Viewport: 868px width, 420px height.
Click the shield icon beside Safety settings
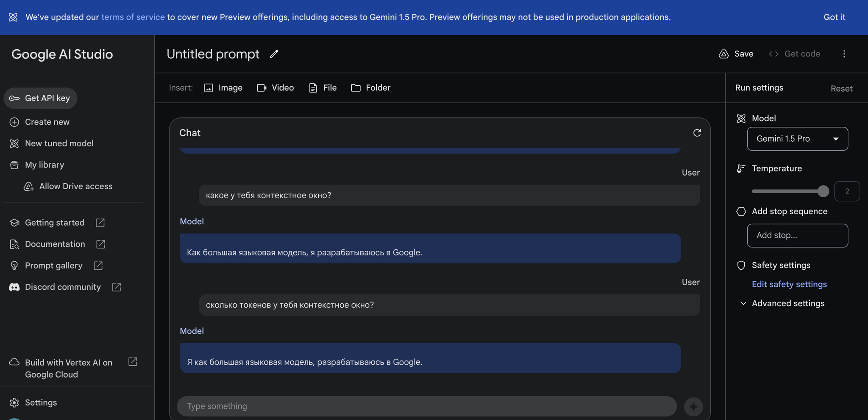pos(741,265)
